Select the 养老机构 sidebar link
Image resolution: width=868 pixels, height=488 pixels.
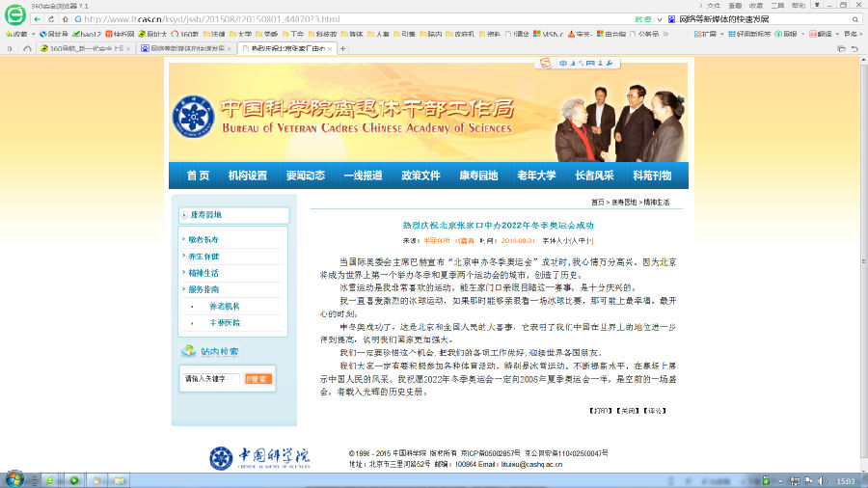coord(224,306)
